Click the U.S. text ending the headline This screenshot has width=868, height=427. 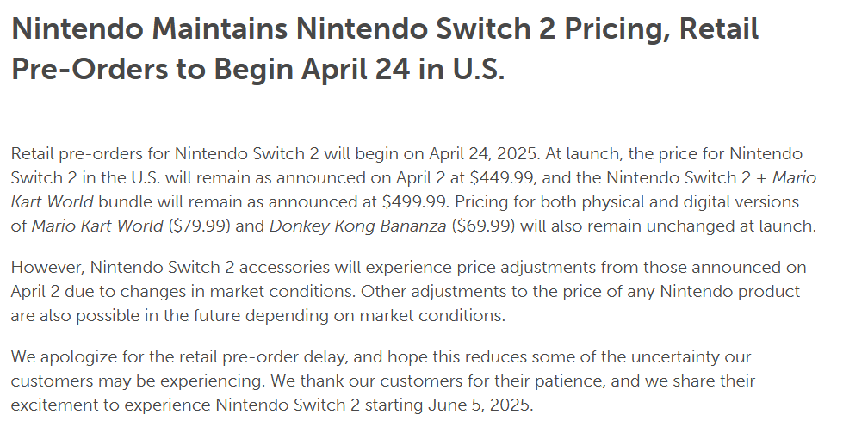pos(479,69)
